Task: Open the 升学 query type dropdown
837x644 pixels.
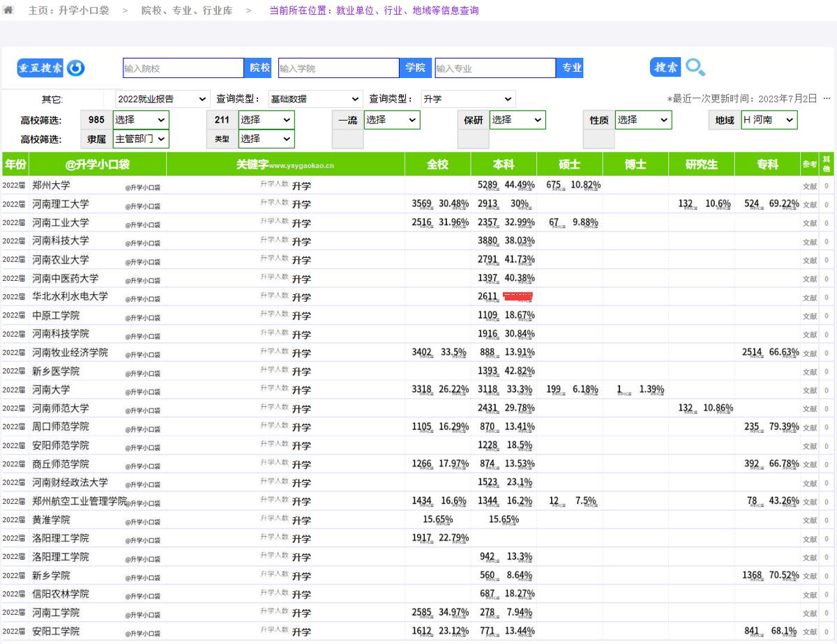Action: click(467, 99)
